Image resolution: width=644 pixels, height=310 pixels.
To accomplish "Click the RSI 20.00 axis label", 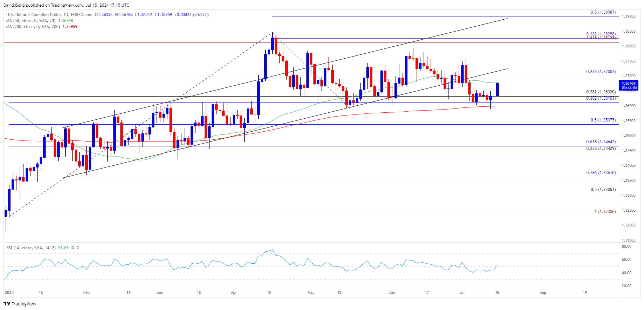I will click(x=627, y=286).
